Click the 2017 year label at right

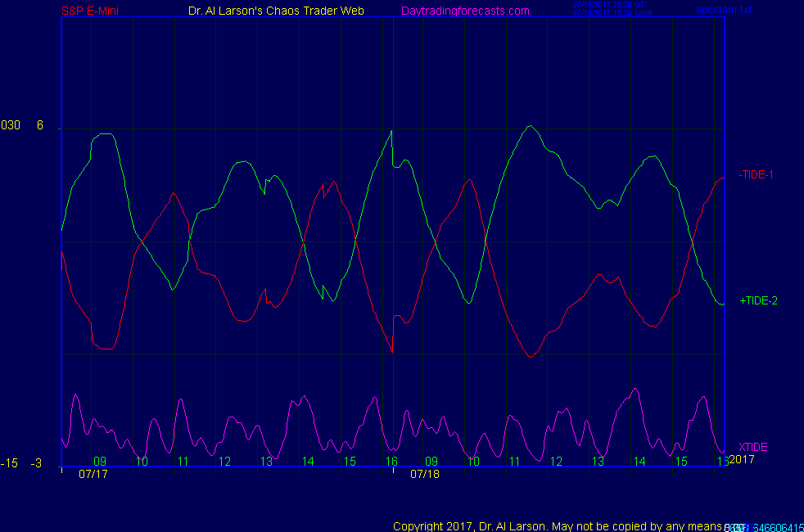(x=741, y=459)
